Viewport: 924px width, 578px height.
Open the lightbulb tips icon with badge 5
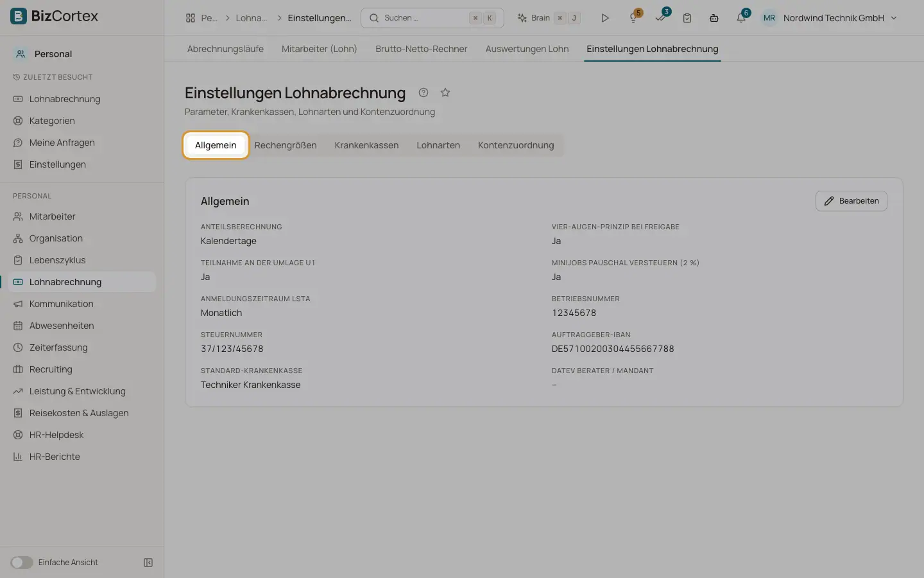pyautogui.click(x=634, y=18)
